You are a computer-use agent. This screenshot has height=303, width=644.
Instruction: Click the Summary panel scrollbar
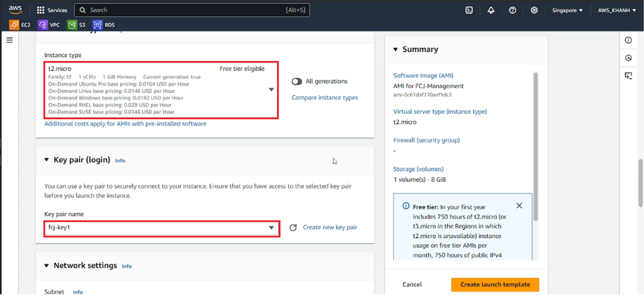point(536,146)
